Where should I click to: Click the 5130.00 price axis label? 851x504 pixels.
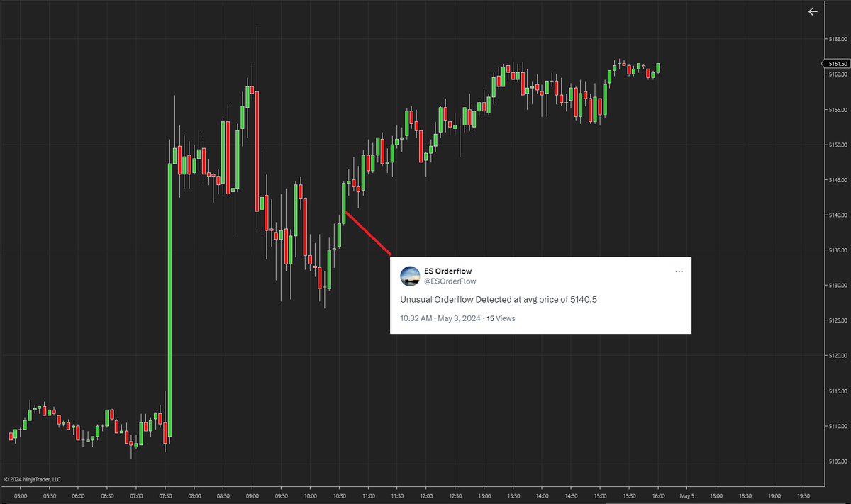838,286
